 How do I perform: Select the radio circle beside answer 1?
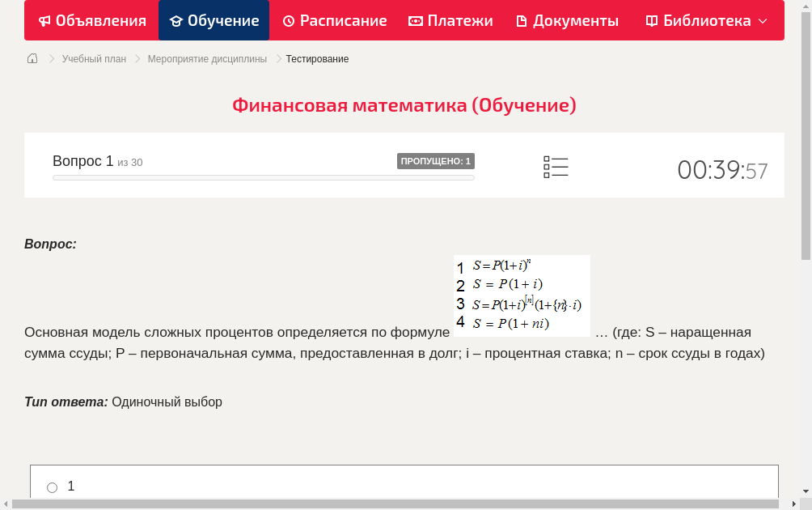52,487
